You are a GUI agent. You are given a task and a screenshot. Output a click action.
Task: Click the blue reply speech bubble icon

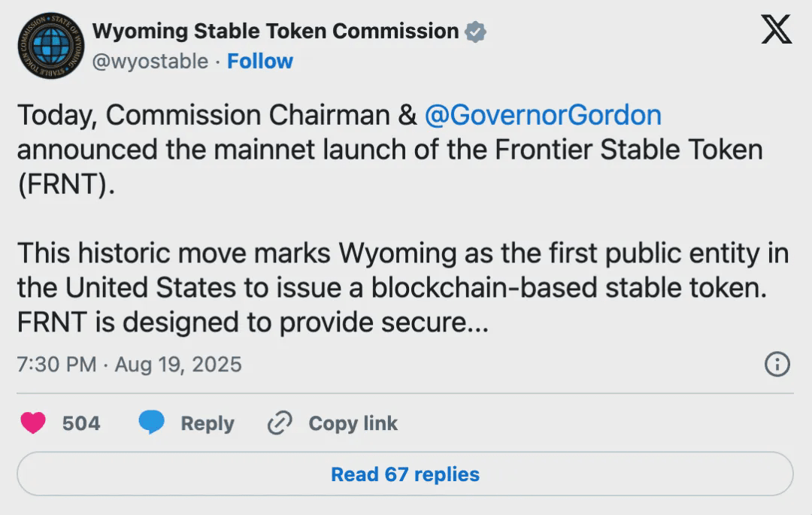pos(152,423)
